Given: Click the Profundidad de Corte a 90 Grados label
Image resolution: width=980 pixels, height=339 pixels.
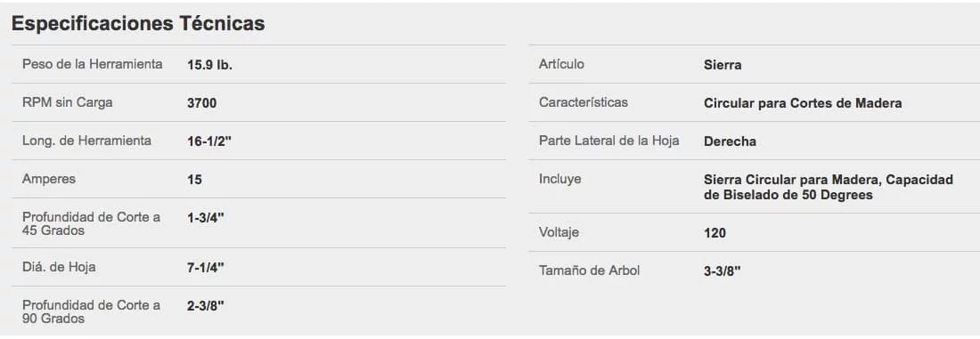Looking at the screenshot, I should (91, 312).
